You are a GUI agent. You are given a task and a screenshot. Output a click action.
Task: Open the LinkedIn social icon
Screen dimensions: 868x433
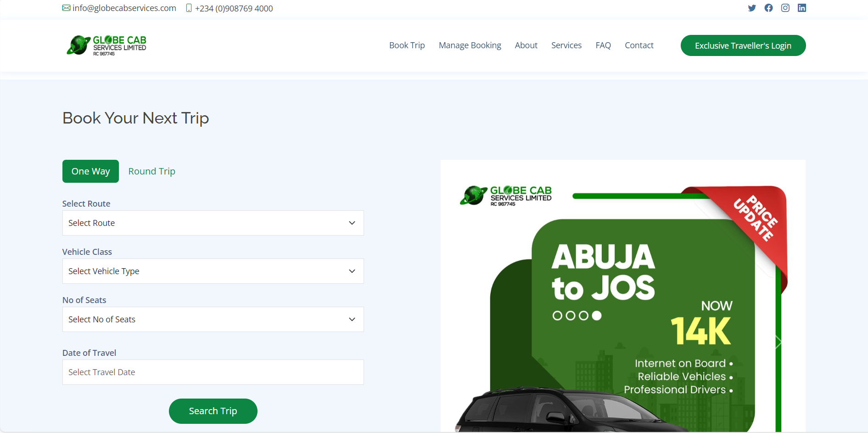802,8
